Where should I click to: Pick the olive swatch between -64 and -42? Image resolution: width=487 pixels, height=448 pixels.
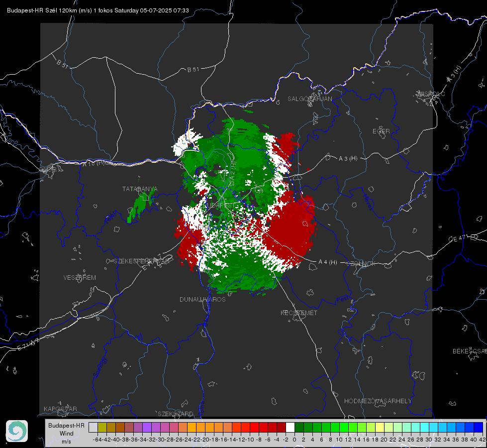click(x=102, y=427)
